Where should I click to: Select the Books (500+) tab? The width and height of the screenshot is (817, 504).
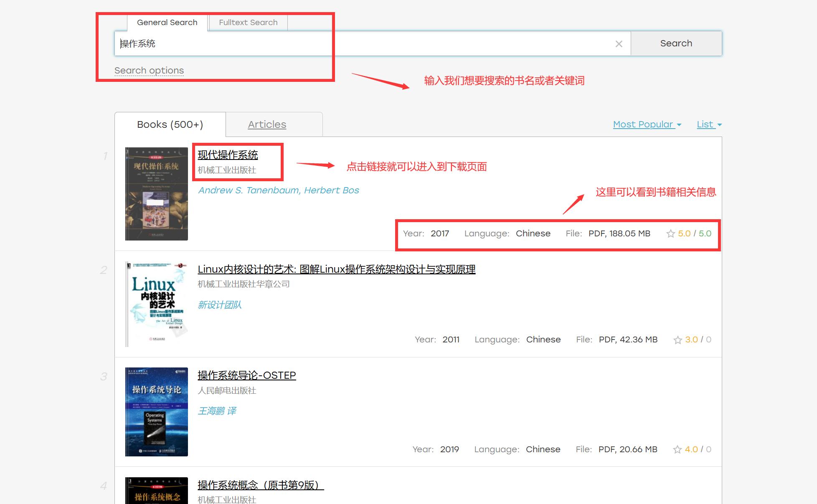(170, 124)
